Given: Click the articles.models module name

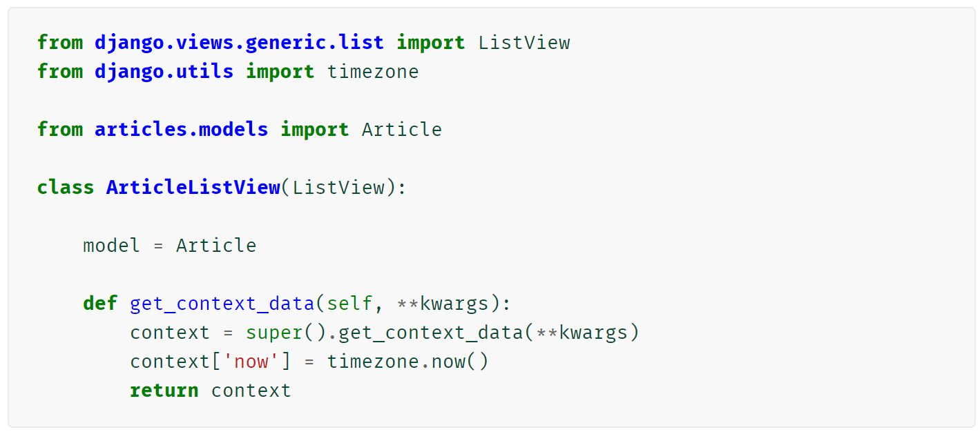Looking at the screenshot, I should pos(181,130).
